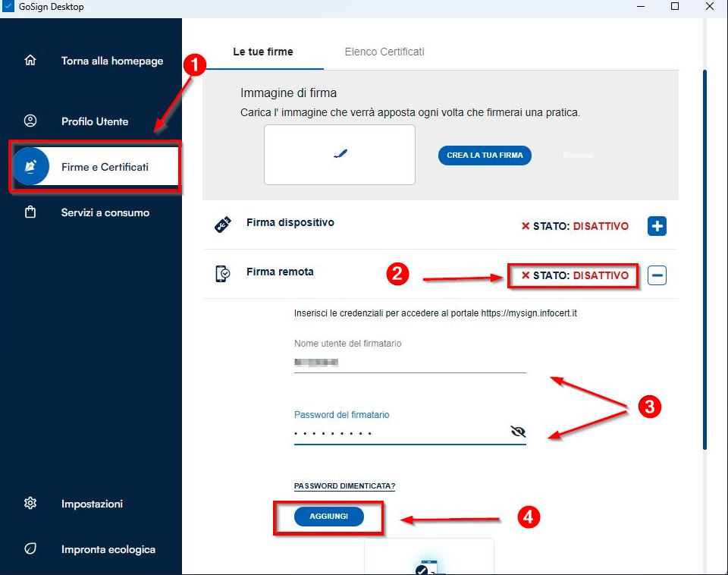Click the Firma dispositivo USB icon
This screenshot has height=575, width=728.
[223, 225]
